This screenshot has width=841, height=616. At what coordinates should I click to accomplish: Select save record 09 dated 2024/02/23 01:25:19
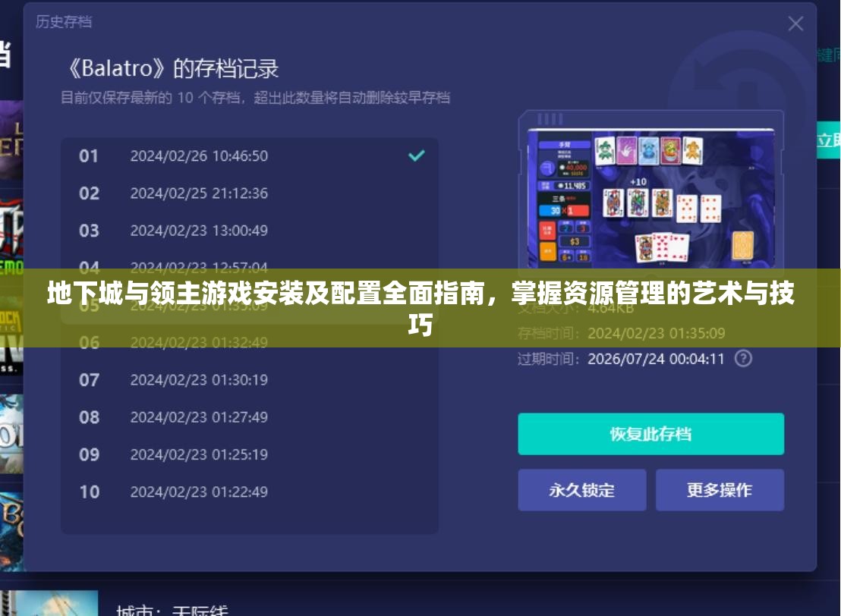click(x=250, y=454)
